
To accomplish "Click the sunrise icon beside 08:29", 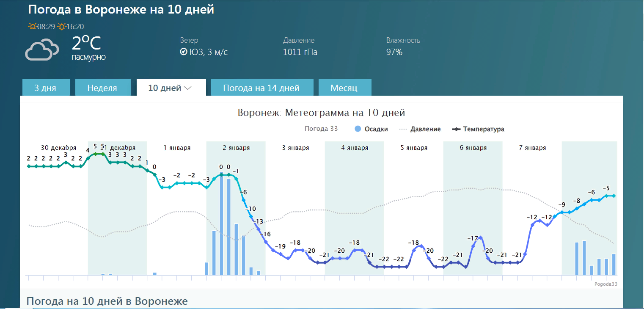I will click(x=32, y=27).
